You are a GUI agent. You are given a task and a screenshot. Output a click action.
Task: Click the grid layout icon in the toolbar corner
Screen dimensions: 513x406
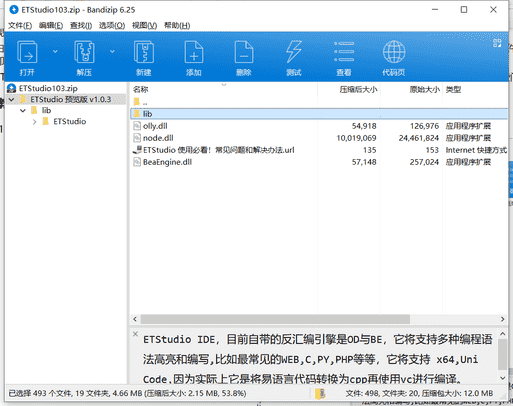(x=497, y=43)
